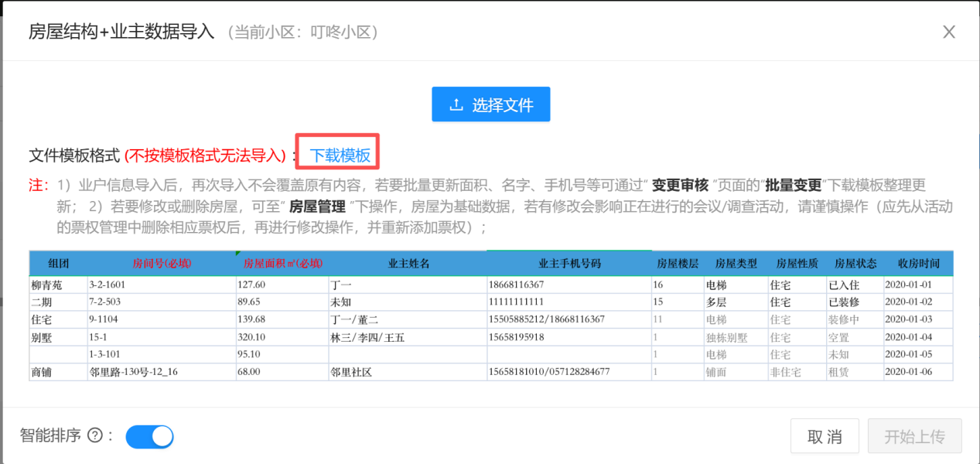980x464 pixels.
Task: Click the 邻里社区 owner name cell
Action: [x=350, y=372]
